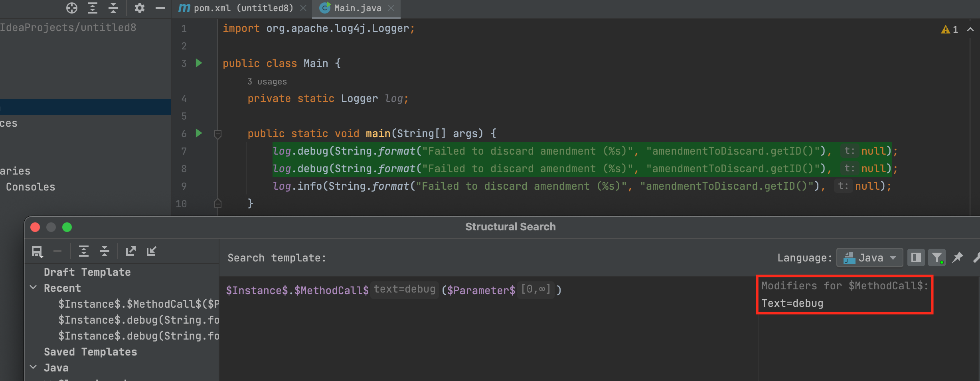Collapse the Recent templates node
The width and height of the screenshot is (980, 381).
pos(34,287)
